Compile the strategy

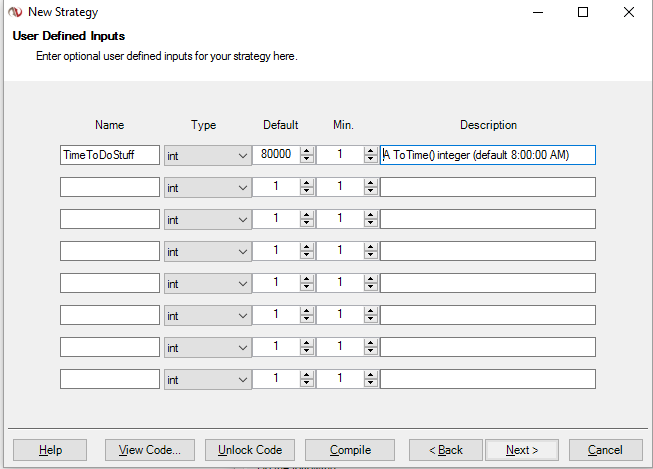(x=350, y=450)
